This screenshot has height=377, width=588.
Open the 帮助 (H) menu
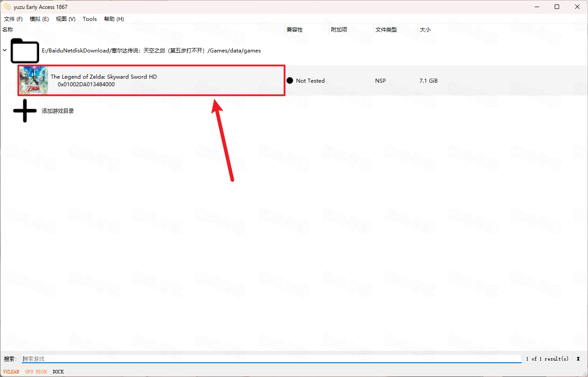click(114, 19)
